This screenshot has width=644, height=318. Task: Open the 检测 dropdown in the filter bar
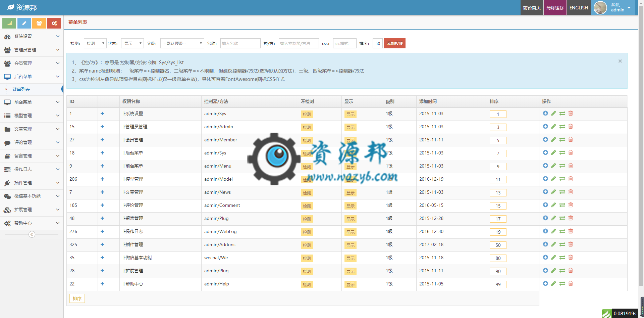[x=95, y=43]
